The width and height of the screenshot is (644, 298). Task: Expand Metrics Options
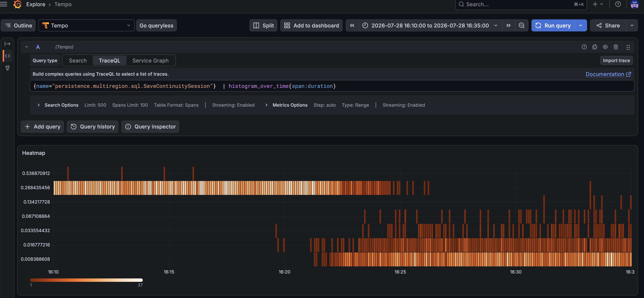point(266,105)
